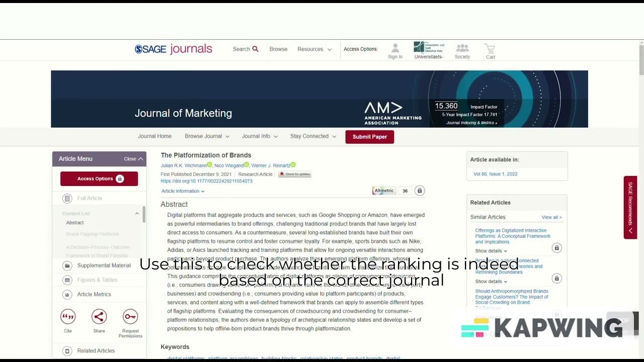Expand the Resources dropdown menu
Viewport: 644px width, 362px height.
pos(314,49)
